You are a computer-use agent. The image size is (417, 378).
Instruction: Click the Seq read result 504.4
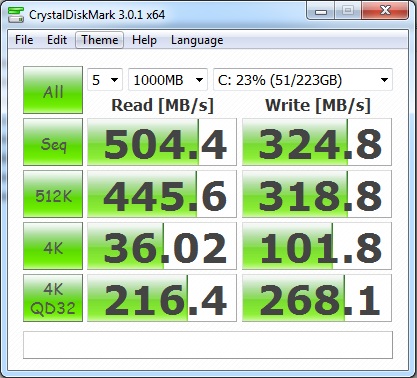tap(162, 142)
